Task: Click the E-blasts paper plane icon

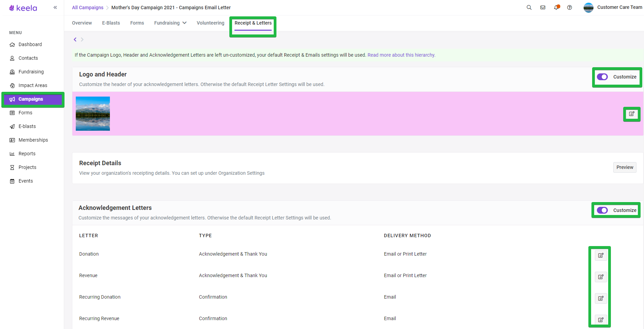Action: 12,126
